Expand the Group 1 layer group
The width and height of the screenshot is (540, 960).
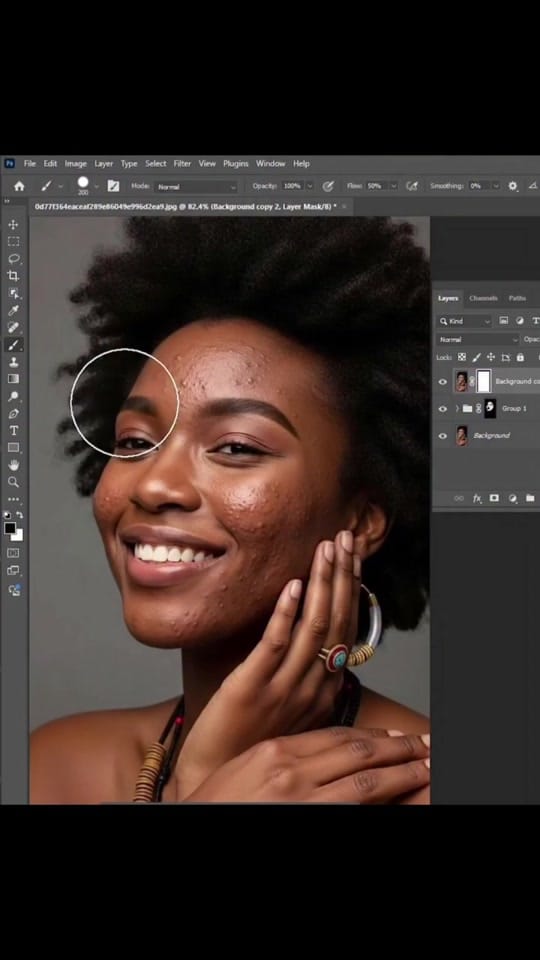457,409
